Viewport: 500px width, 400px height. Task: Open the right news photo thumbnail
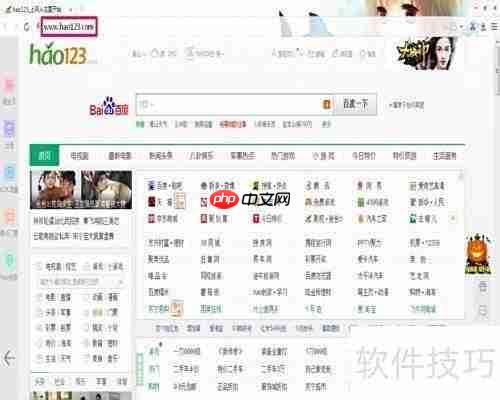point(106,189)
